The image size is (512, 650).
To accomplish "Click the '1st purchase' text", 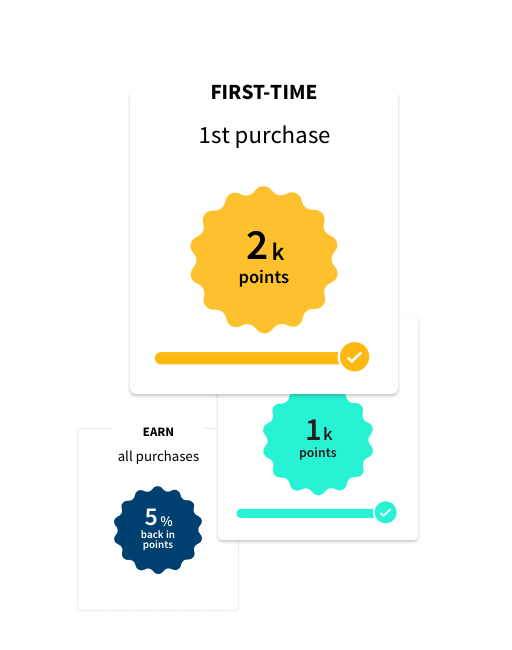I will click(264, 136).
